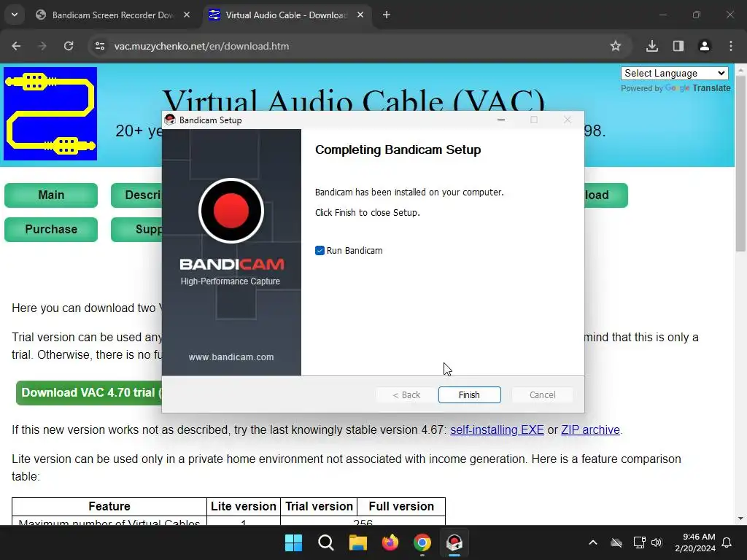The height and width of the screenshot is (560, 747).
Task: Click the Cancel button in Bandicam Setup
Action: [542, 394]
